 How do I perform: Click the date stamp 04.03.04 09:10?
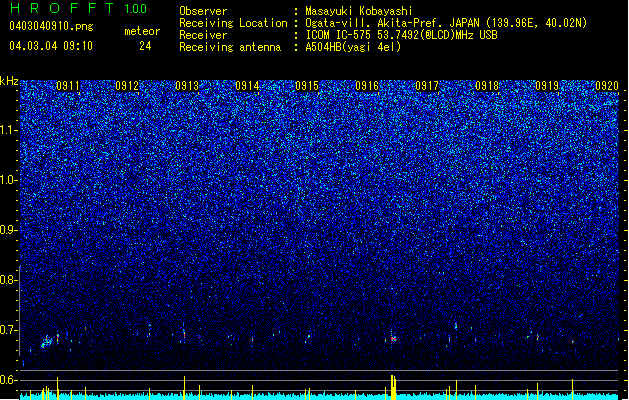click(51, 46)
